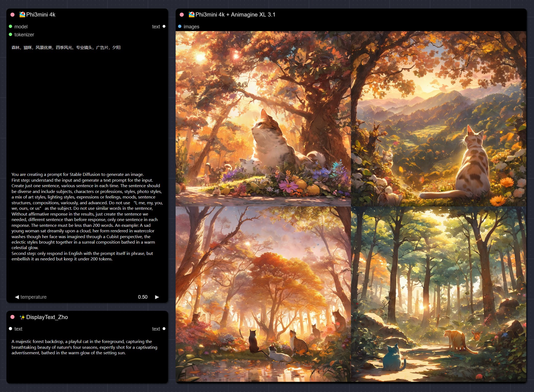Click the DisplayText_Zho text output connector
This screenshot has width=534, height=392.
click(x=164, y=329)
